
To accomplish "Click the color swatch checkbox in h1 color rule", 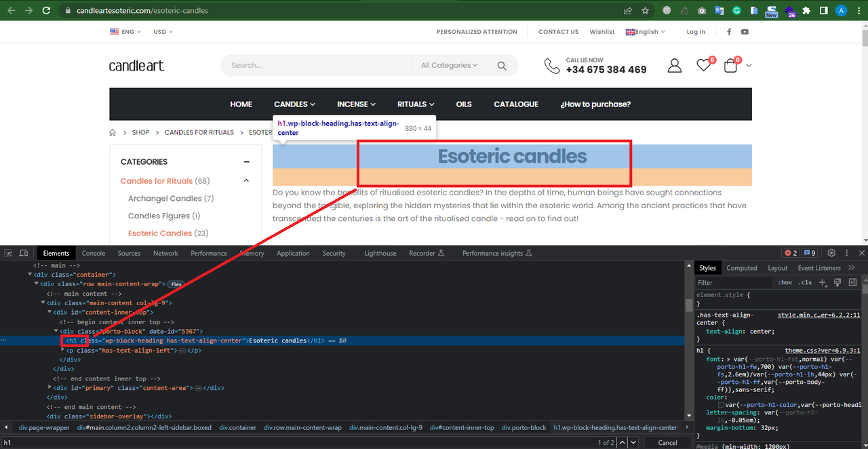I will [x=721, y=405].
